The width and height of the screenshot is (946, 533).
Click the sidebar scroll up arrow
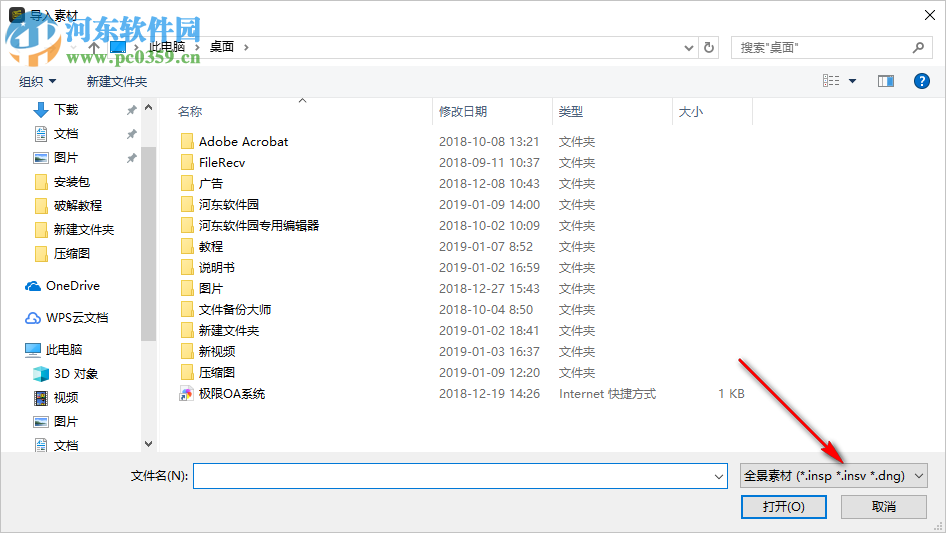point(148,107)
